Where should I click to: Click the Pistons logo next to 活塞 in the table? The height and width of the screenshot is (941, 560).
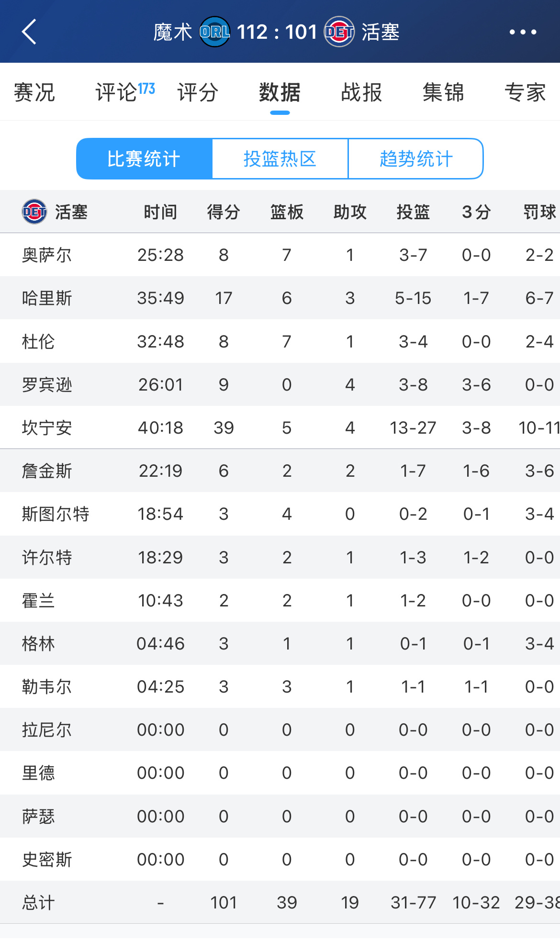coord(32,211)
